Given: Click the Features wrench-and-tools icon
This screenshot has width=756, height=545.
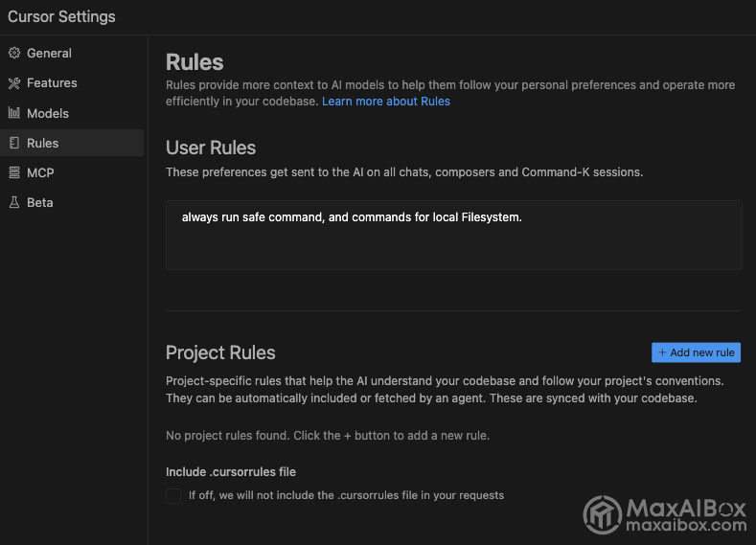Looking at the screenshot, I should pyautogui.click(x=14, y=83).
